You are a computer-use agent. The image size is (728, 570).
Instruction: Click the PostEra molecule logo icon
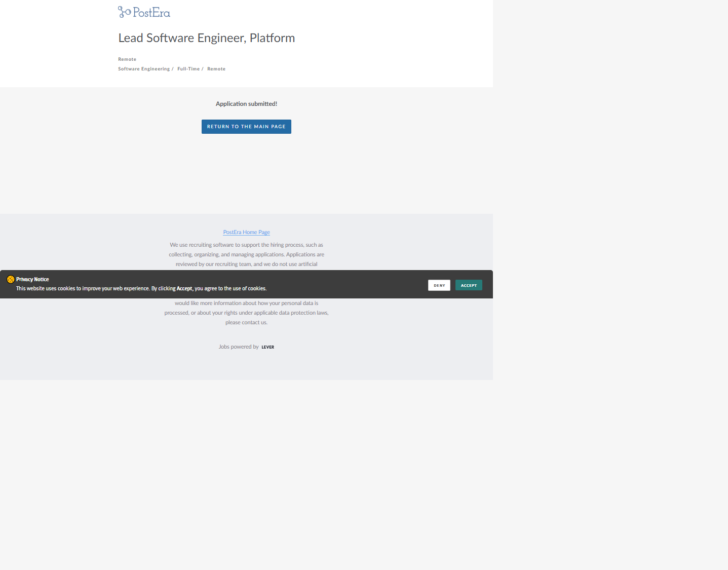pos(124,12)
